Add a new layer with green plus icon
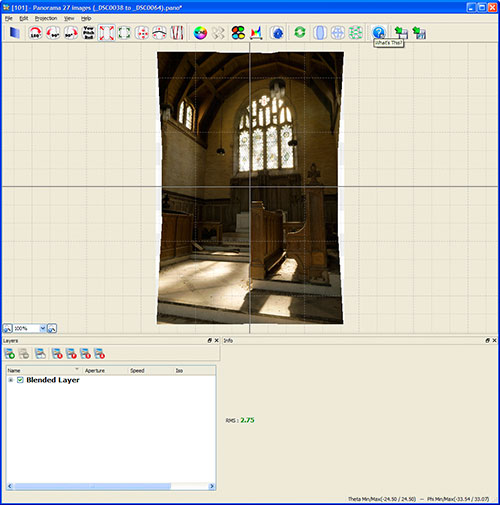 click(x=10, y=353)
